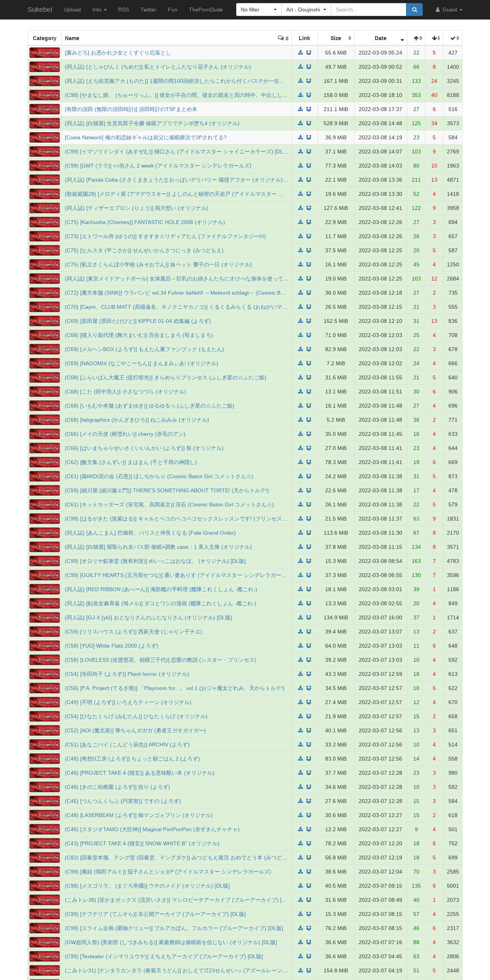Select the size value 528.9 MiB
490x980 pixels.
tap(336, 123)
